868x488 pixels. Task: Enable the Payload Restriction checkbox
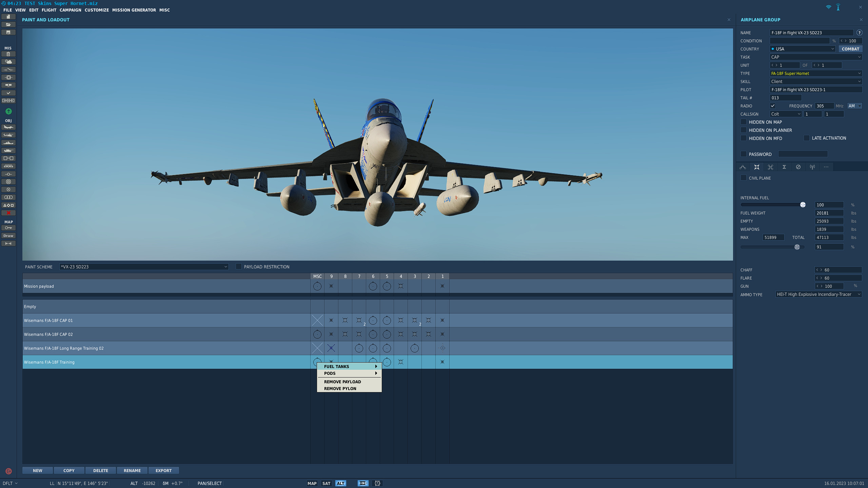239,267
